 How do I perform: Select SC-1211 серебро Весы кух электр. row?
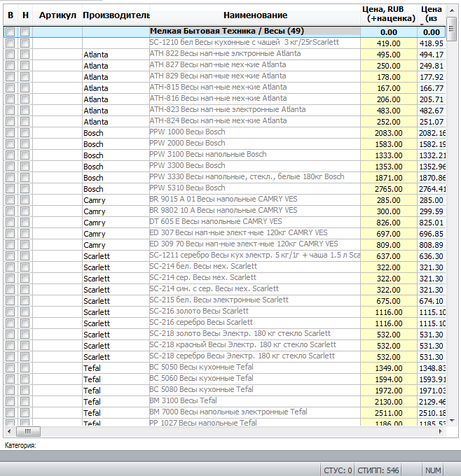(225, 256)
